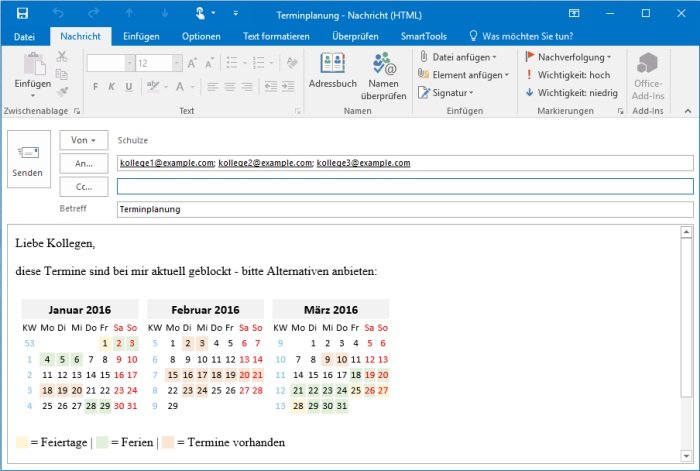700x471 pixels.
Task: Expand Markierungen dialog launcher
Action: click(620, 111)
